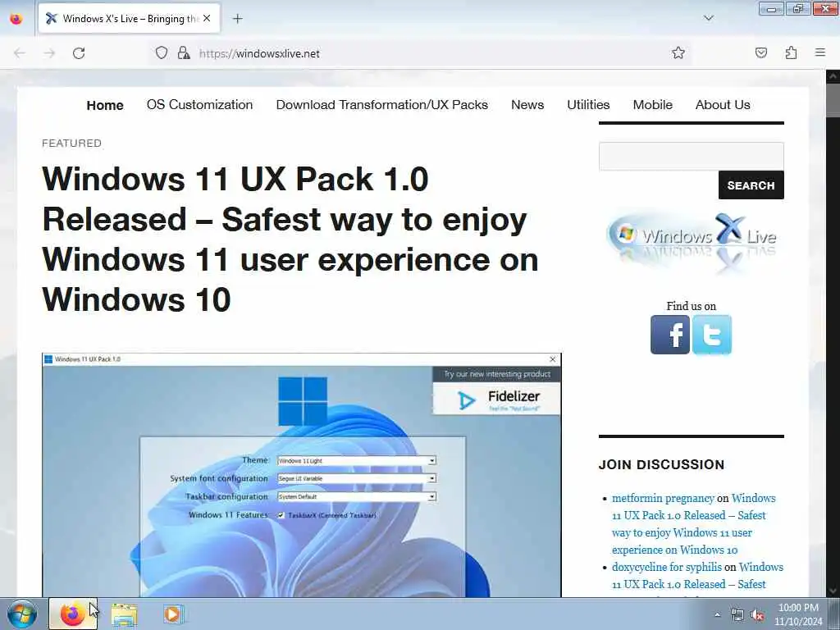
Task: Open the clock showing 10:00 PM
Action: (x=798, y=614)
